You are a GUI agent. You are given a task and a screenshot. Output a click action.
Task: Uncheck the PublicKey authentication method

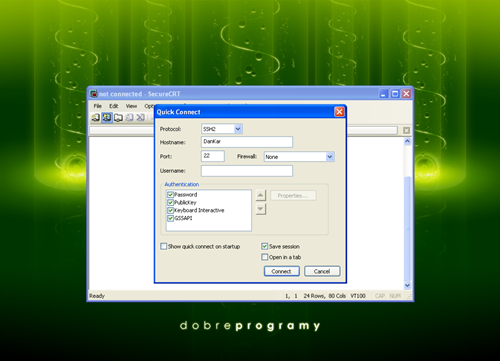coord(170,202)
